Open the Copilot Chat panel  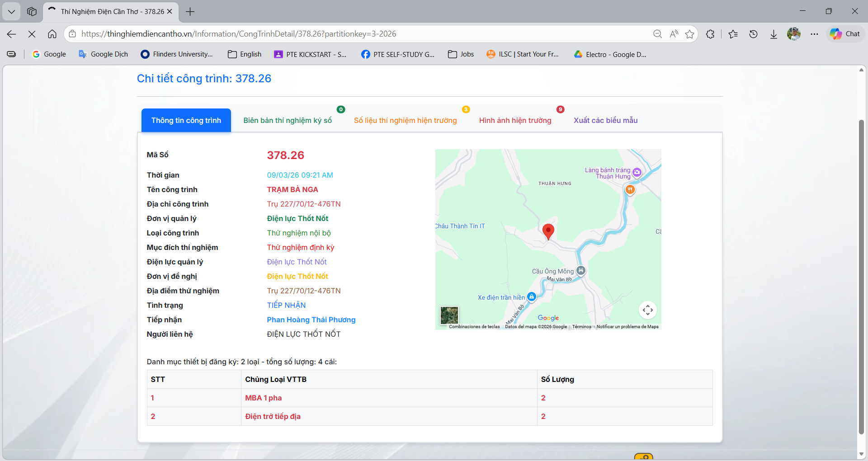coord(845,33)
